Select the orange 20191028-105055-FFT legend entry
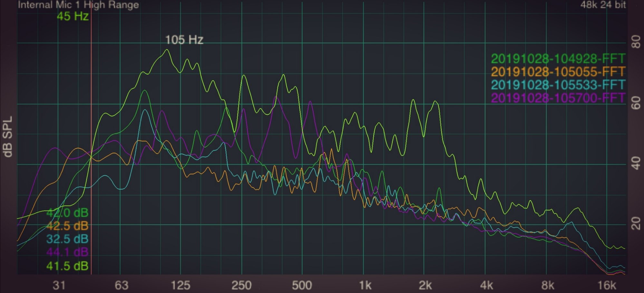The image size is (644, 293). pyautogui.click(x=558, y=72)
